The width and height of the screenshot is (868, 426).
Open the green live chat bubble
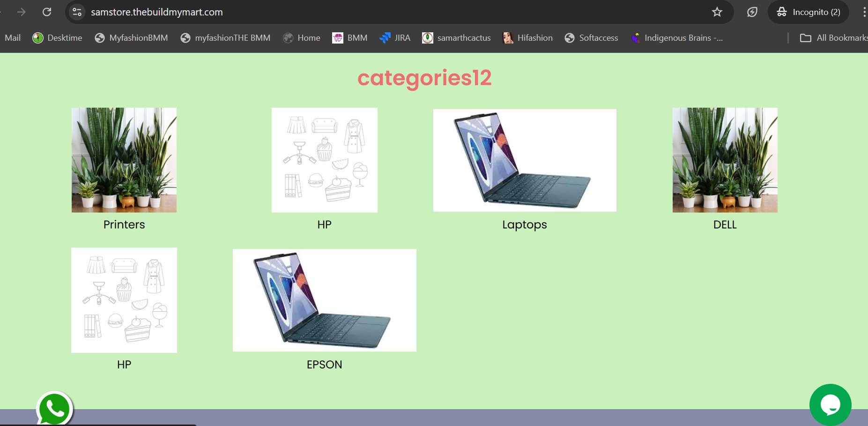(x=831, y=405)
